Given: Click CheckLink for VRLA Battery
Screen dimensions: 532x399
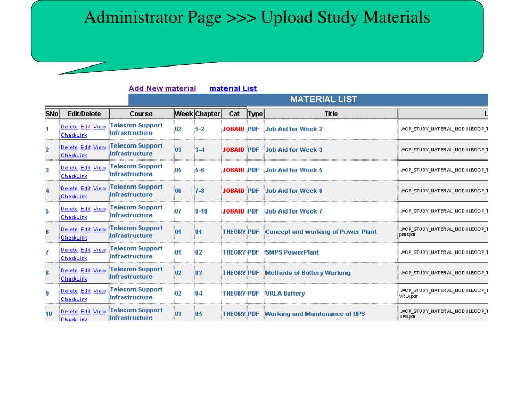Looking at the screenshot, I should [74, 299].
